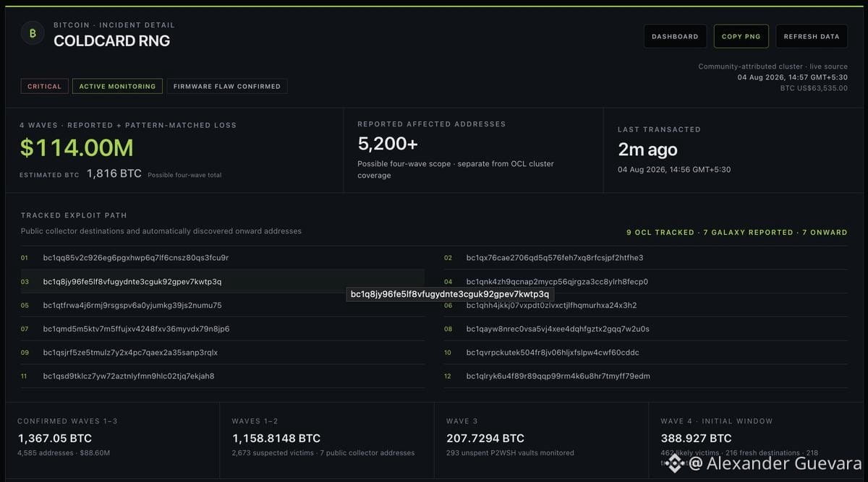Click the $114.00M loss figure
868x482 pixels.
tap(77, 147)
